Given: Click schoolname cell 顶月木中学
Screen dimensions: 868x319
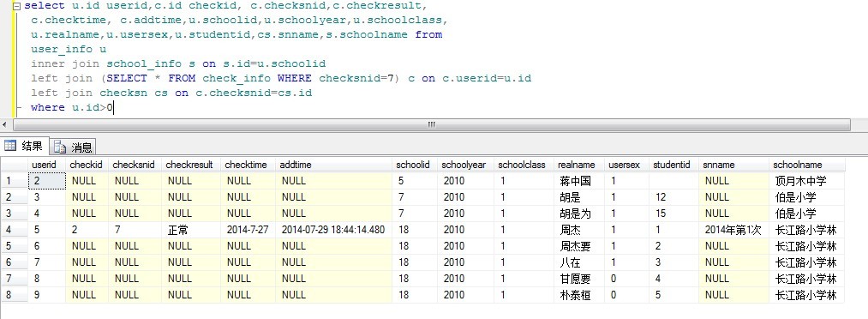Looking at the screenshot, I should [x=807, y=181].
